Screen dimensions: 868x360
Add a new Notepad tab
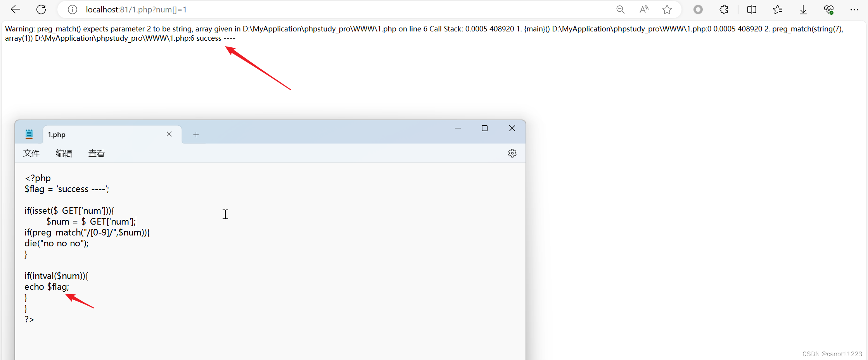click(196, 135)
